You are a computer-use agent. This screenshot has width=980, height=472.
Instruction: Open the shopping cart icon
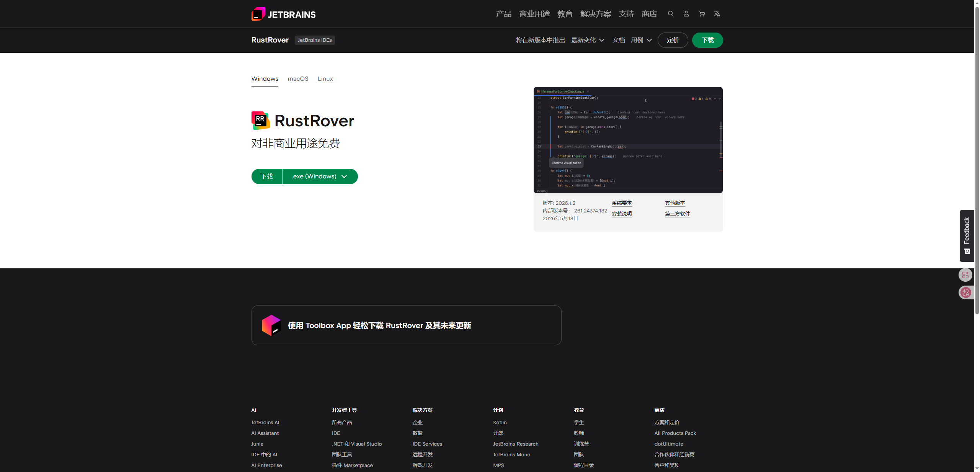[x=702, y=14]
